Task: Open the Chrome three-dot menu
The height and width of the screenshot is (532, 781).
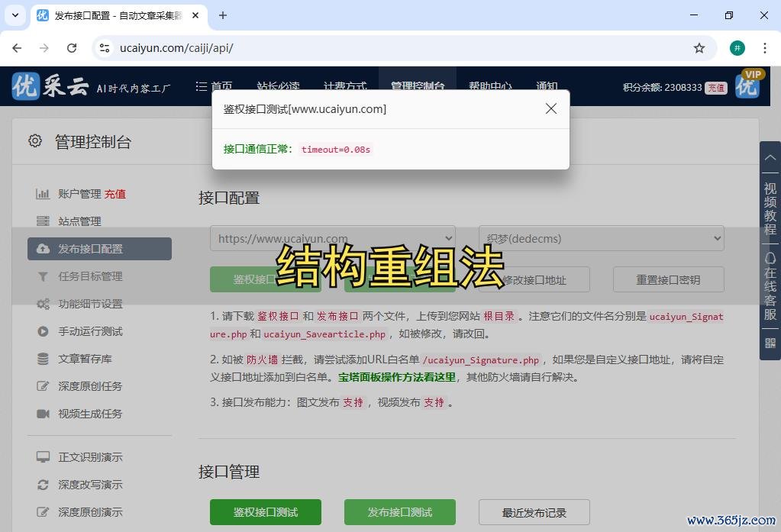Action: pos(764,48)
